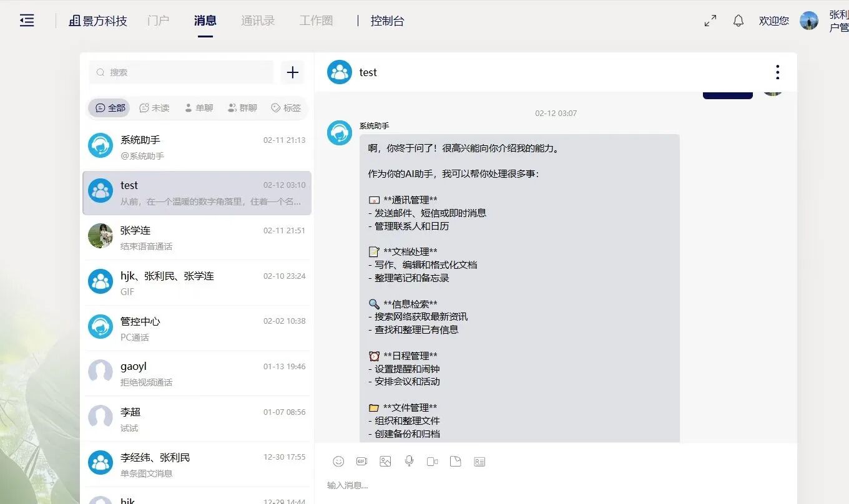Click the 系统助手 sender name above message
Image resolution: width=849 pixels, height=504 pixels.
click(374, 126)
